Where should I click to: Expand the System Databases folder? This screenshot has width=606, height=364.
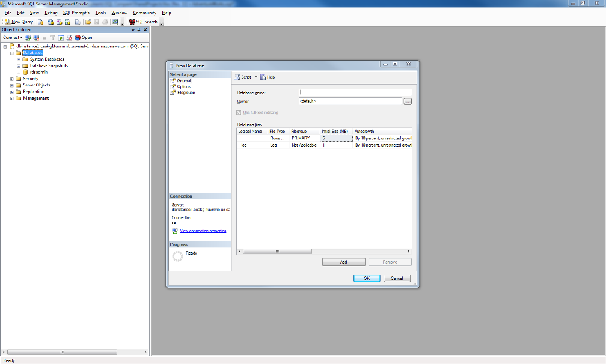point(19,59)
